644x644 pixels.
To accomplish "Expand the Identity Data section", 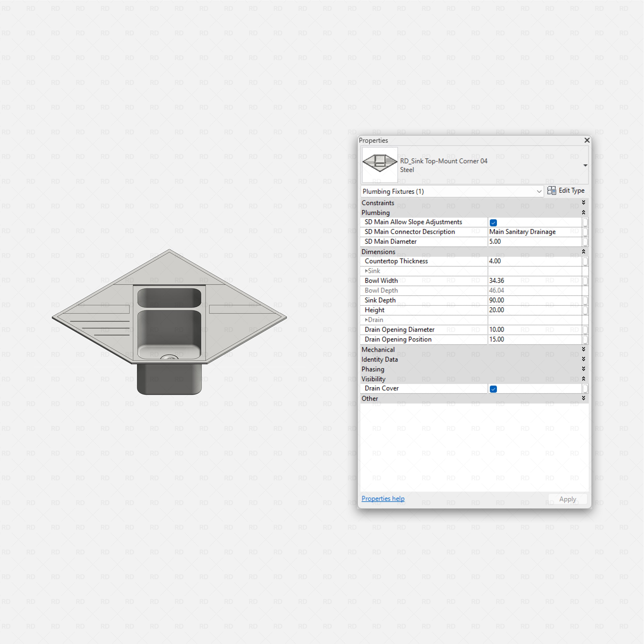I will (x=583, y=359).
